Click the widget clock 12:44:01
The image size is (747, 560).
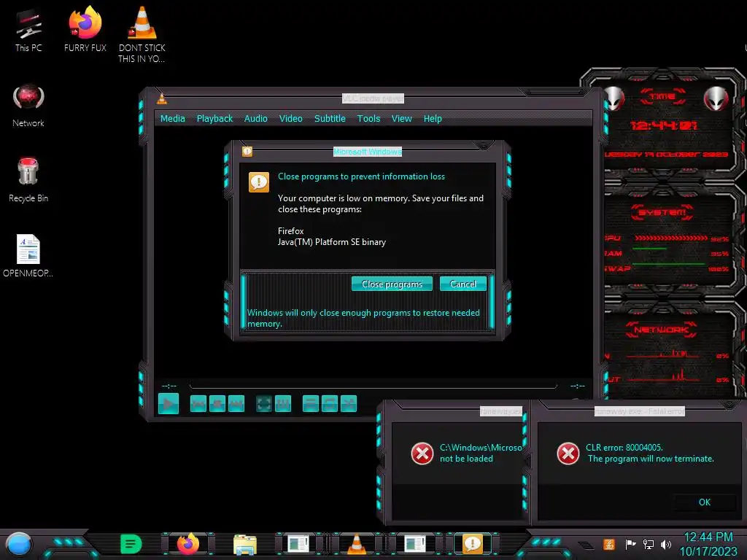[664, 125]
